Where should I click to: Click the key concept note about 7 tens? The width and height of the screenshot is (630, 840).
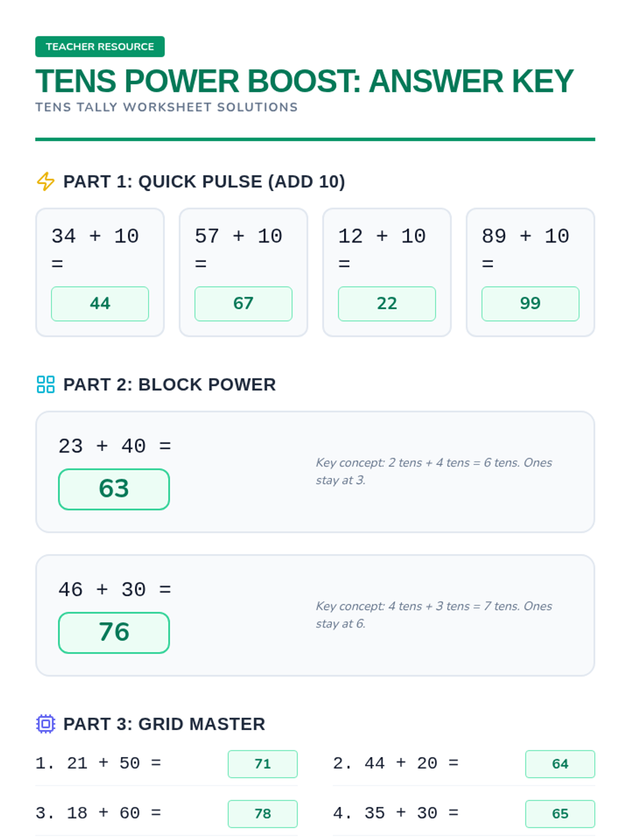coord(434,614)
